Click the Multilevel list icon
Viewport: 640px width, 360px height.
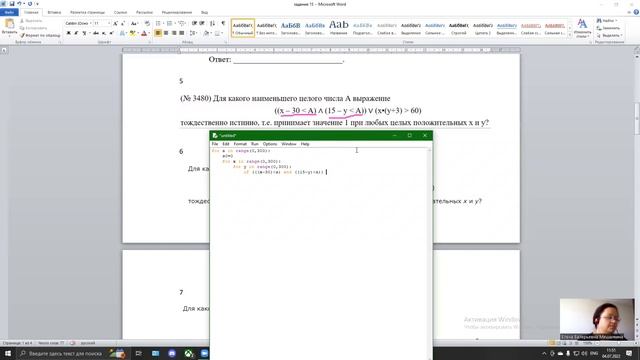pos(182,24)
